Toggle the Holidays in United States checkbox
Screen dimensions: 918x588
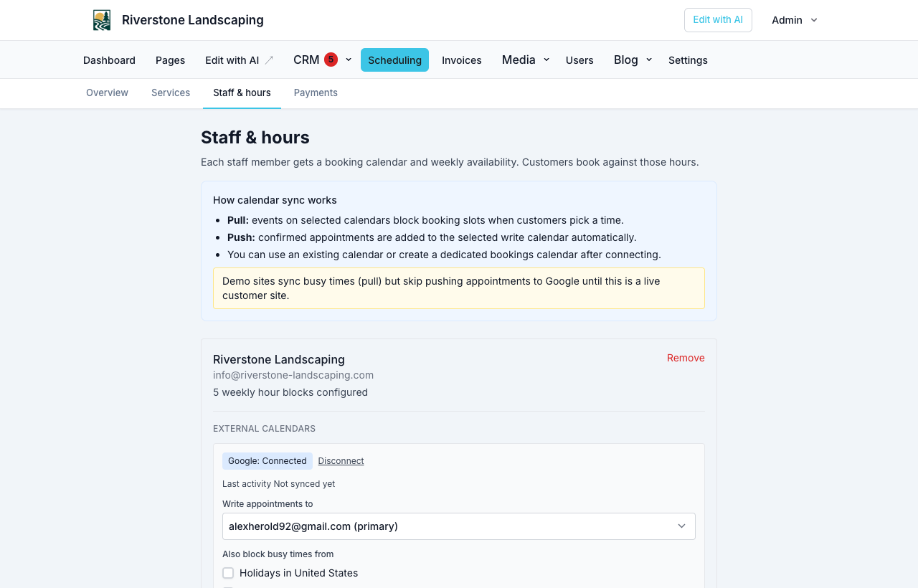pyautogui.click(x=228, y=573)
